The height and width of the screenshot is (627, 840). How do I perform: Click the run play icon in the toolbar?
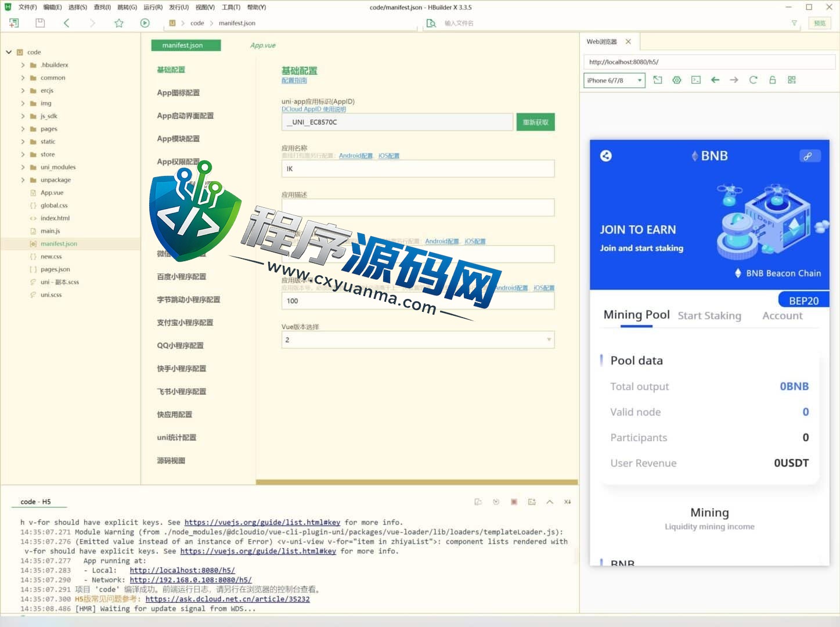(145, 23)
